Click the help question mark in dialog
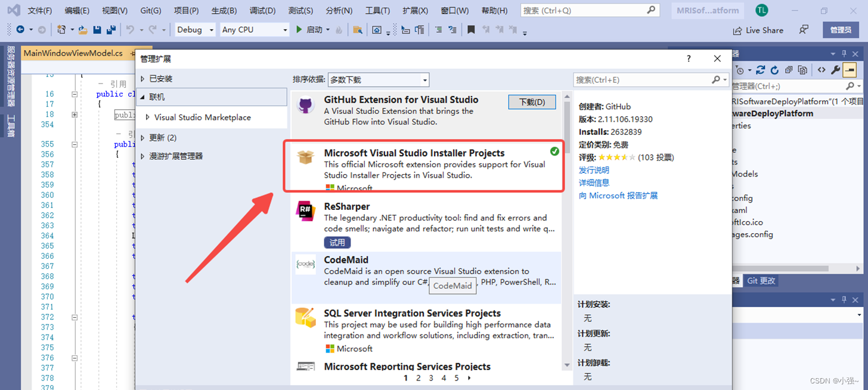Viewport: 868px width, 390px height. click(x=689, y=58)
